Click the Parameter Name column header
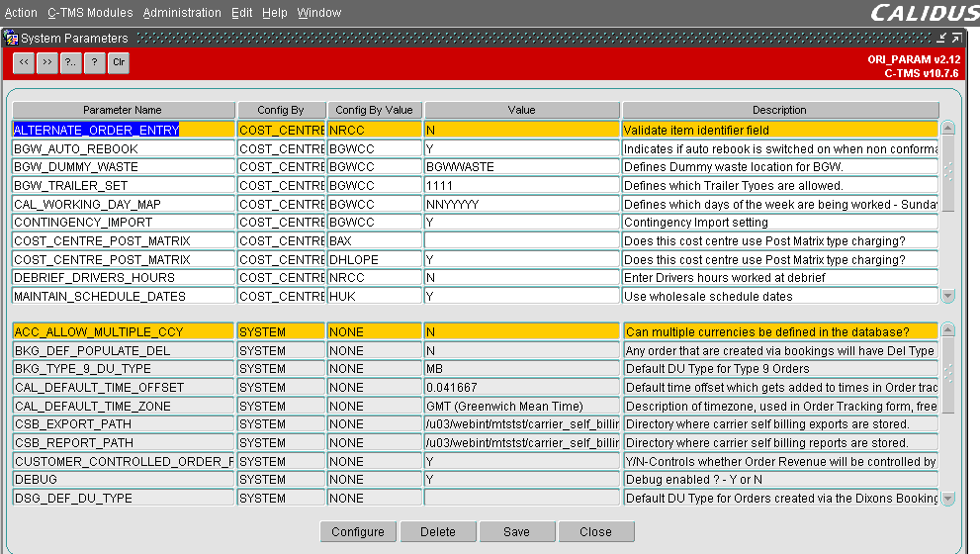This screenshot has width=980, height=554. [124, 110]
